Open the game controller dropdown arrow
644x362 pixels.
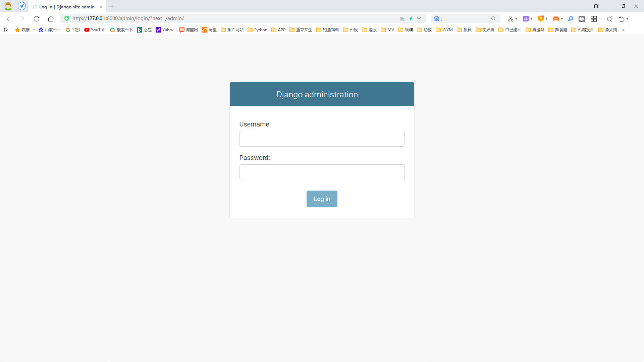[x=562, y=19]
